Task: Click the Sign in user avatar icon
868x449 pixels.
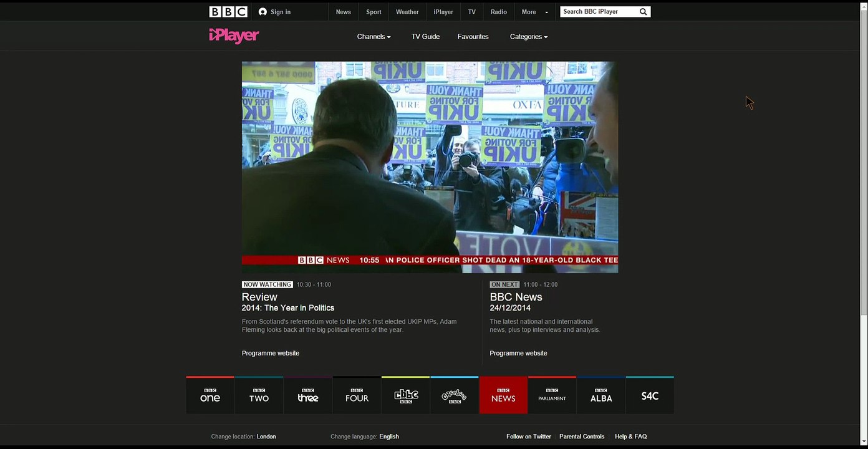Action: 263,12
